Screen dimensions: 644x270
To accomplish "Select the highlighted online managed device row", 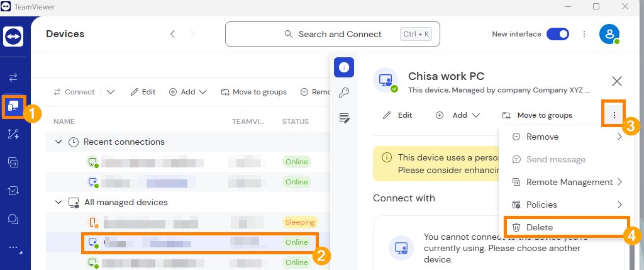I will click(x=188, y=242).
